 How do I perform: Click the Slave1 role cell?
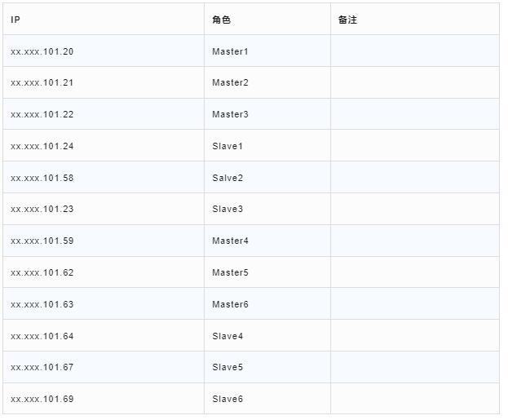pos(227,147)
